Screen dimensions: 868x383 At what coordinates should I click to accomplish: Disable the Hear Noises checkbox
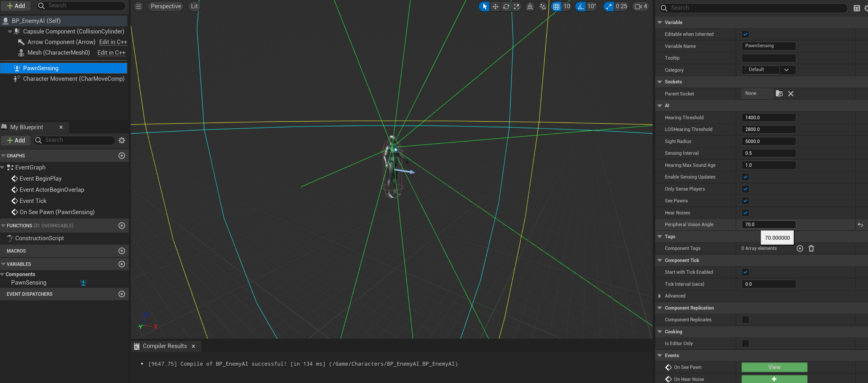point(745,213)
